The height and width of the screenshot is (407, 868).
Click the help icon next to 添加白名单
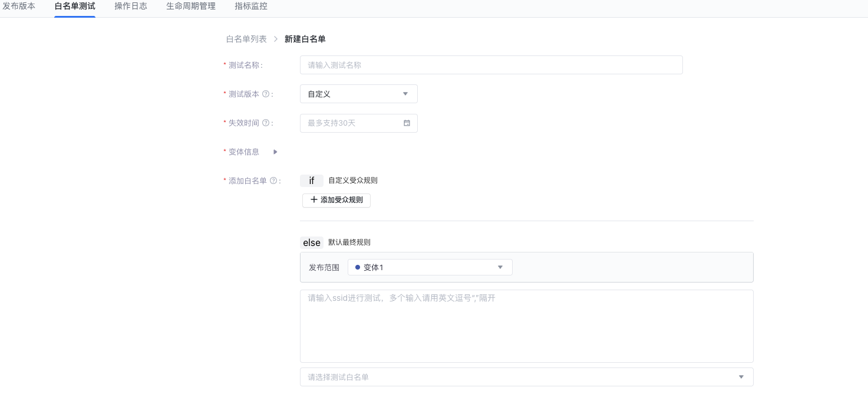[x=273, y=181]
